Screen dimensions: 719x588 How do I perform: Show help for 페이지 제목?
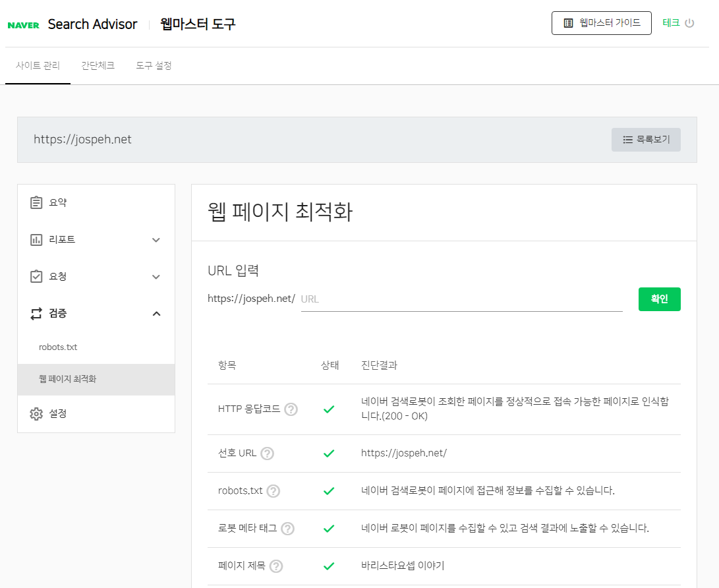[276, 566]
